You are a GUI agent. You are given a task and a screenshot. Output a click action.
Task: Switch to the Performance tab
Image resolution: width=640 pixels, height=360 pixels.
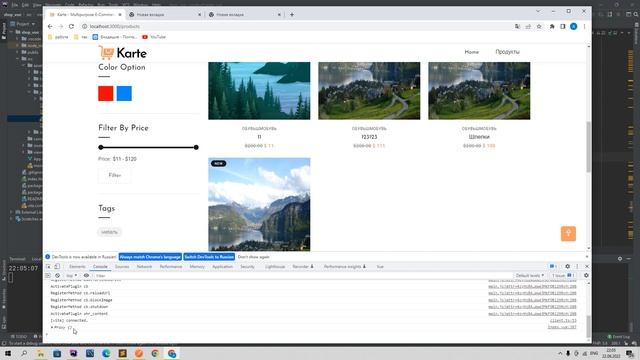[171, 267]
